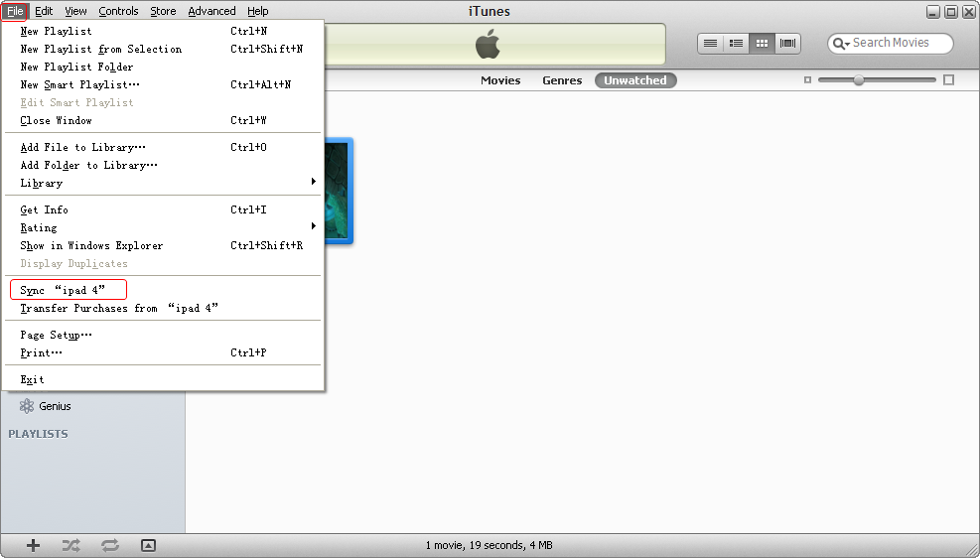Open the View menu
Screen dimensions: 980x558
click(x=75, y=11)
